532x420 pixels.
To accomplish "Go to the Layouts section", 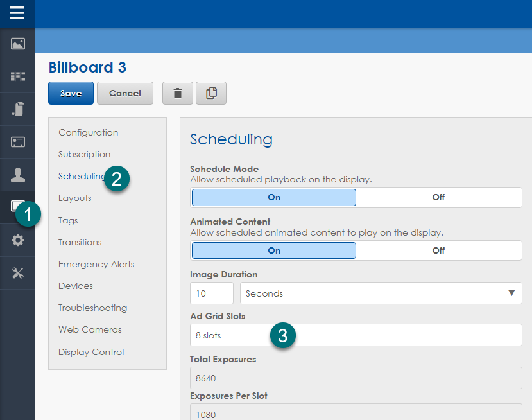I will (x=75, y=198).
